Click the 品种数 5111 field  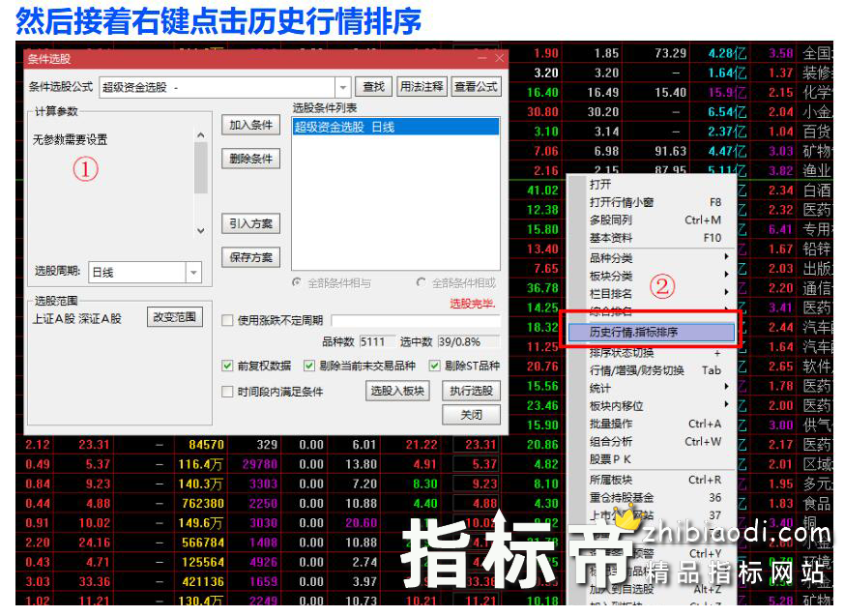coord(377,342)
